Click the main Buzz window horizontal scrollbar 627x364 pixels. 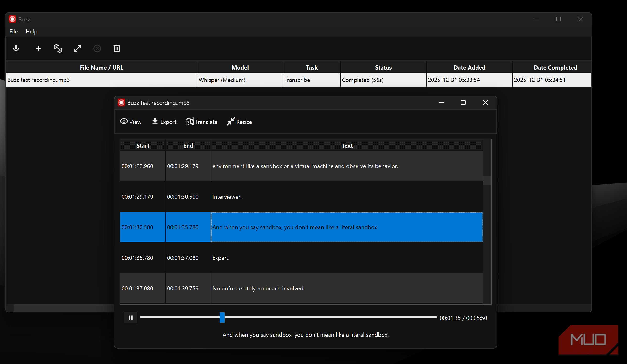coord(64,308)
